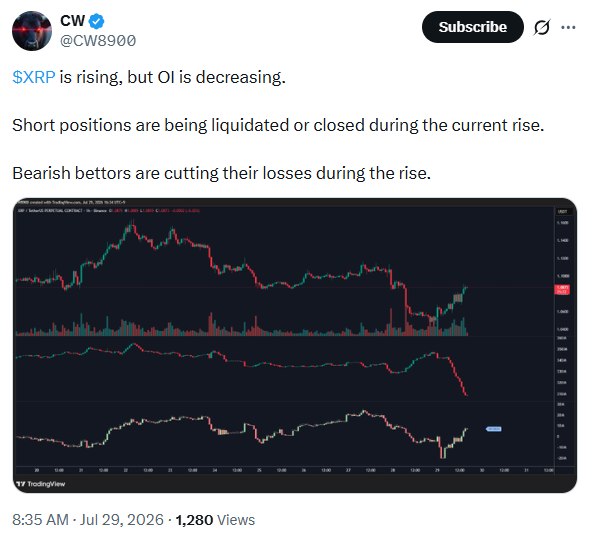
Task: Click the TradingView logo under the chart
Action: tap(41, 484)
